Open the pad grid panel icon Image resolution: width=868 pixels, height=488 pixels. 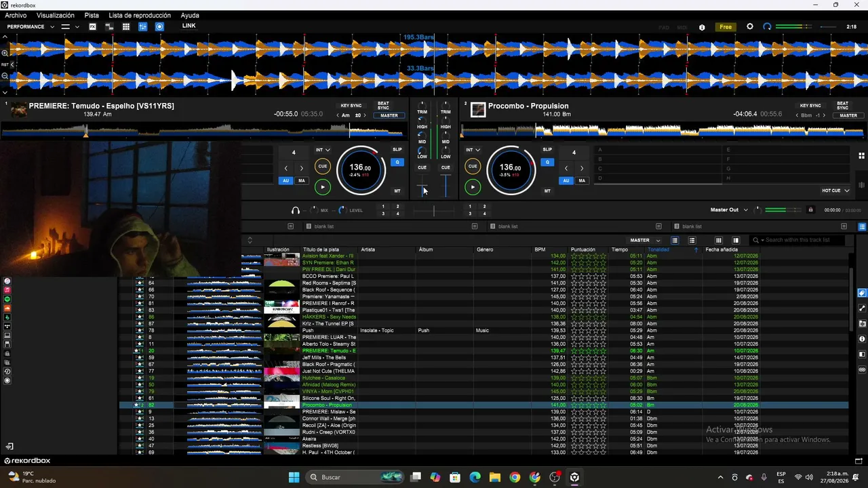point(126,26)
